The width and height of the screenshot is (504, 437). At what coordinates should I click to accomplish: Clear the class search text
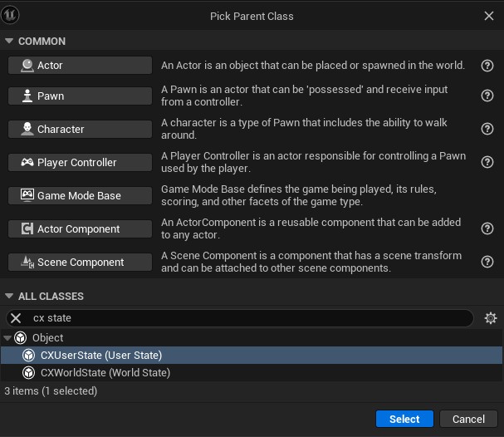[16, 318]
